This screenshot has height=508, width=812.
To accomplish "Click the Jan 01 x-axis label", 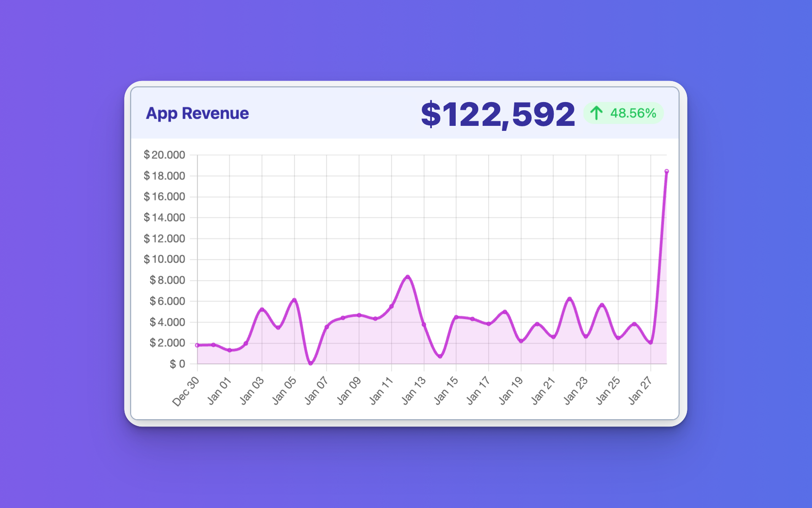I will point(219,391).
